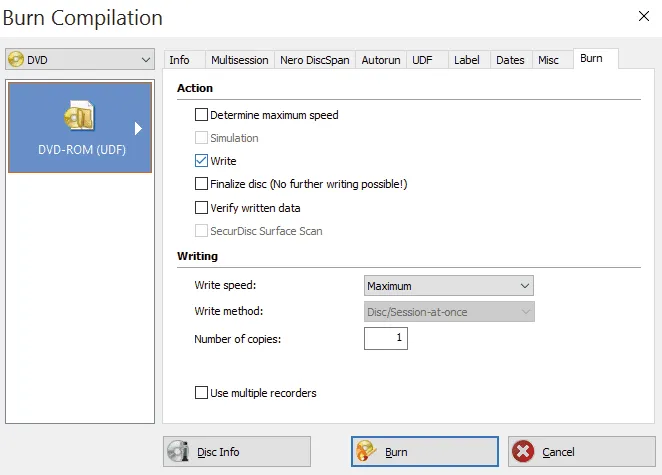Click the Write speed label
The image size is (662, 475).
[225, 285]
